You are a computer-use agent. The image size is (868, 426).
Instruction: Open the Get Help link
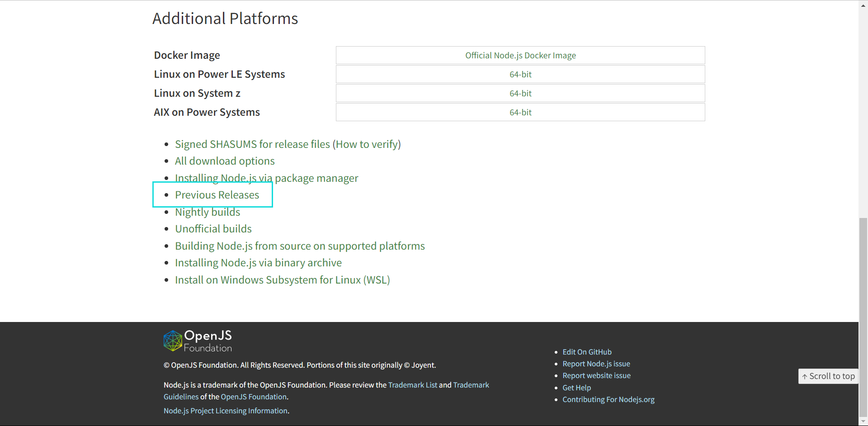point(576,388)
